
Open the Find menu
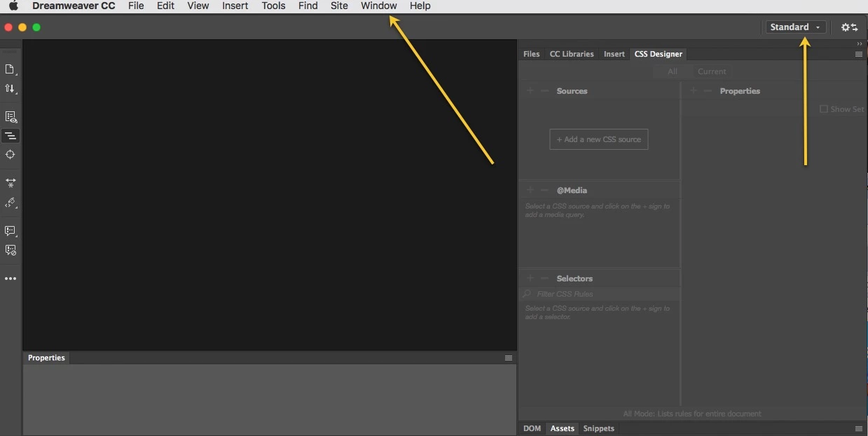tap(308, 6)
